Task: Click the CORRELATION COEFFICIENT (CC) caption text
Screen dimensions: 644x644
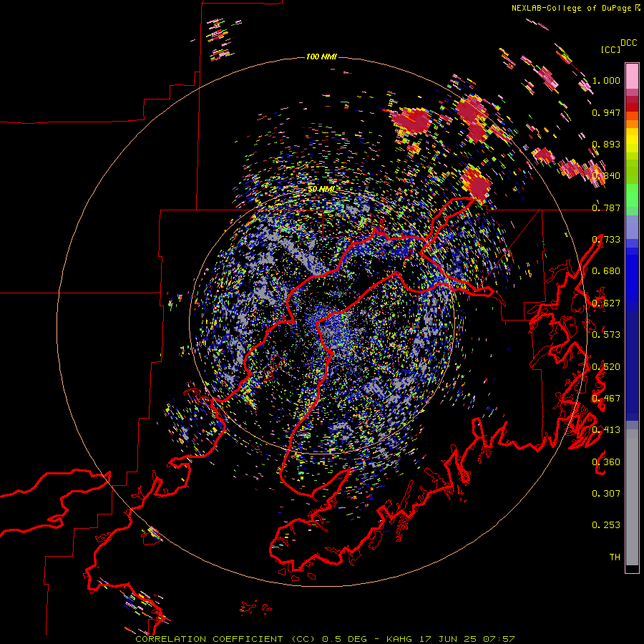Action: tap(225, 639)
